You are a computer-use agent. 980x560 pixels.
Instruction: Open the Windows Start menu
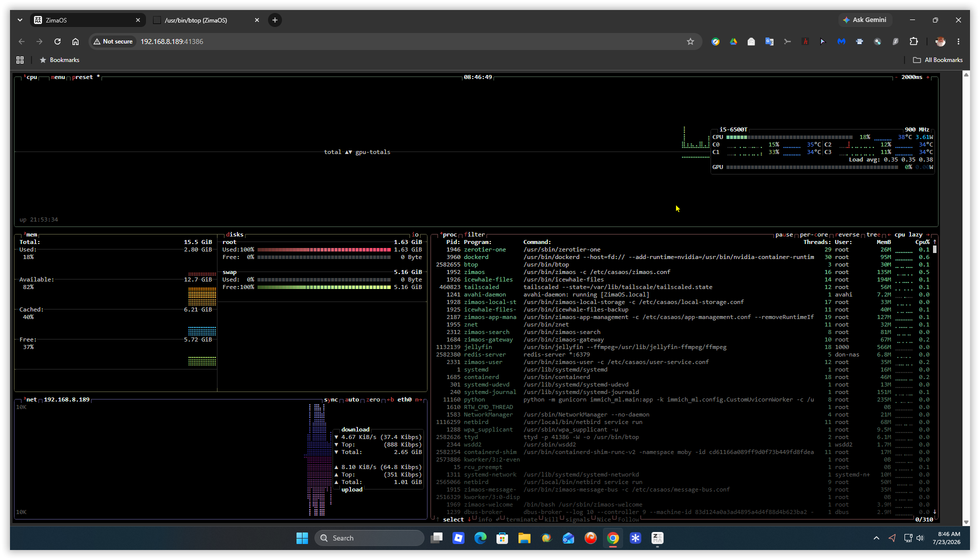[302, 538]
